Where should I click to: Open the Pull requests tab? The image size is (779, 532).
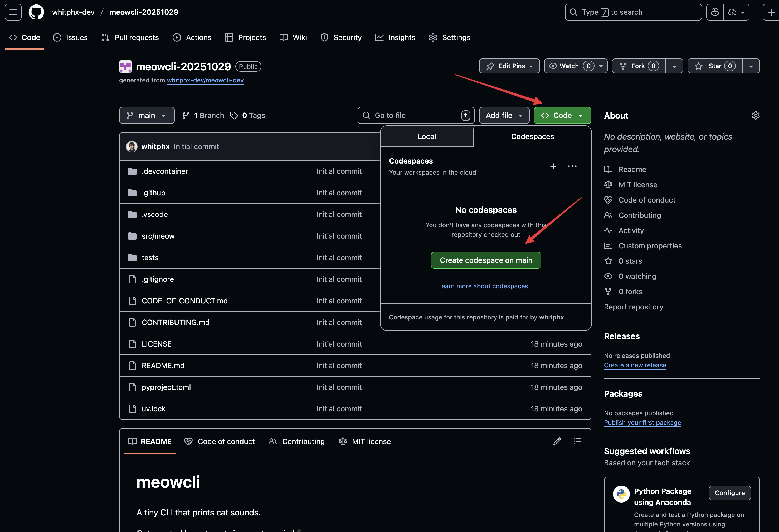click(130, 37)
